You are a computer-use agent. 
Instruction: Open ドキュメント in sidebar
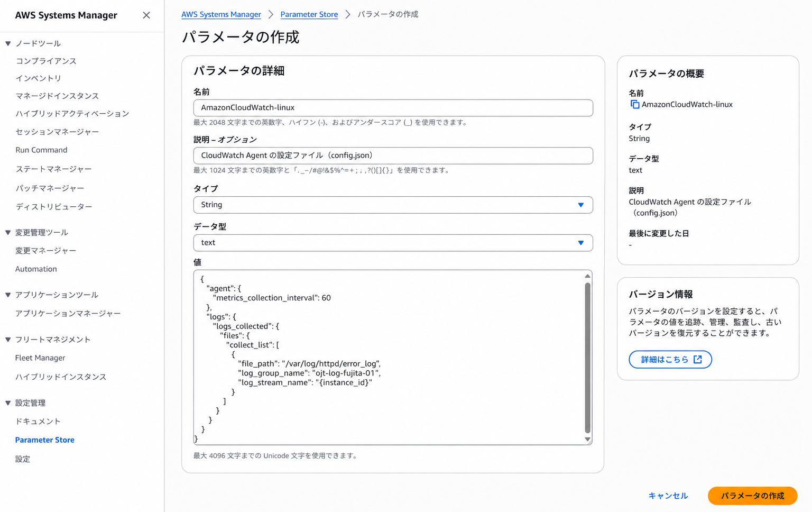38,422
